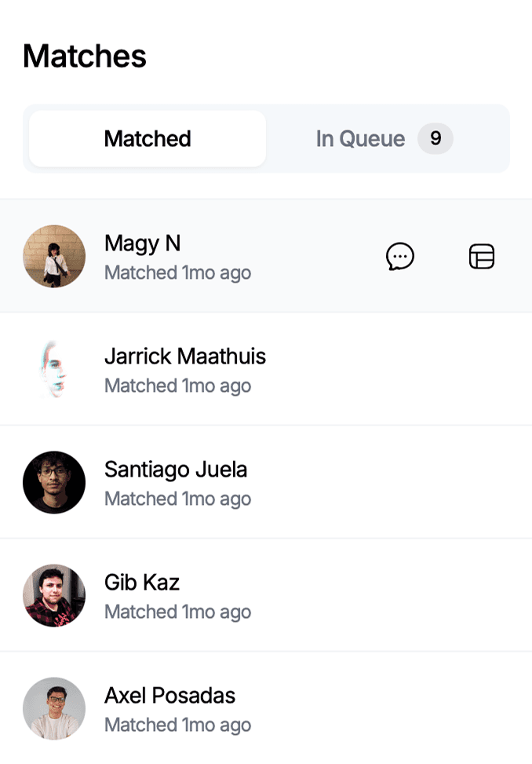The height and width of the screenshot is (764, 532).
Task: Click 'Matched 1mo ago' under Santiago Juela
Action: click(x=177, y=499)
